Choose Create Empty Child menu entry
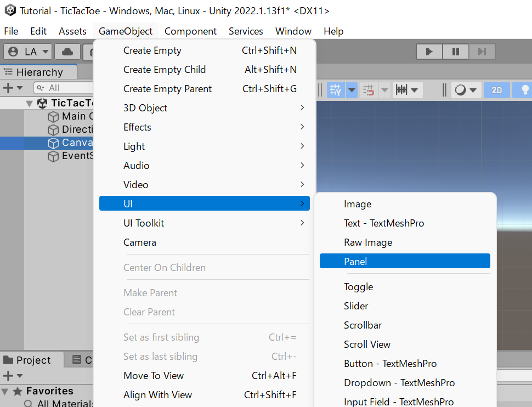 pyautogui.click(x=165, y=70)
